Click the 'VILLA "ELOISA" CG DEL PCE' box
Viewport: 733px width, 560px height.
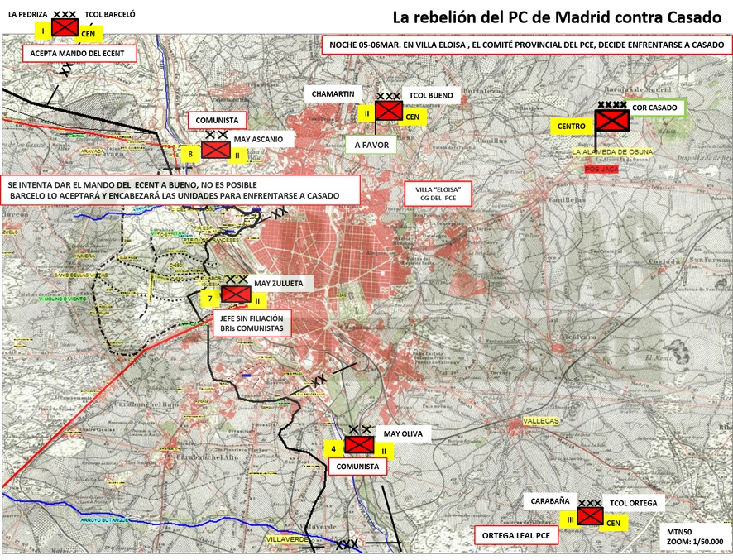coord(438,194)
